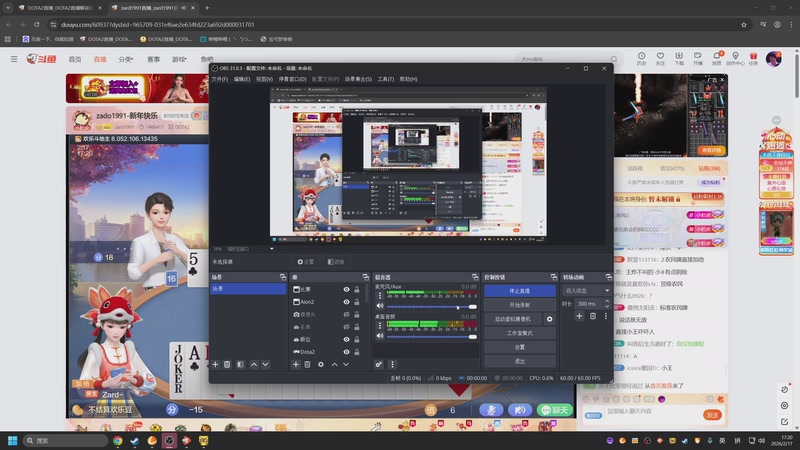Toggle lock on the Dota2 source
The height and width of the screenshot is (450, 800).
[x=357, y=351]
